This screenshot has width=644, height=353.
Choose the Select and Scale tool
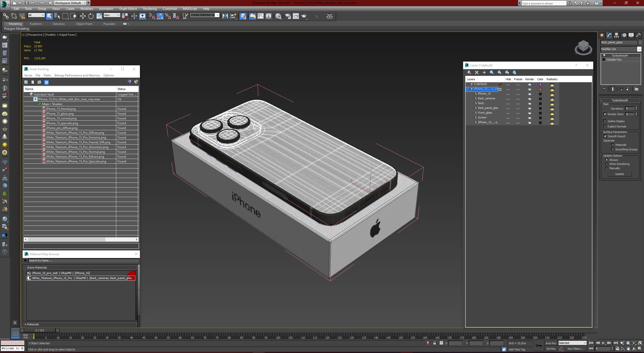99,16
